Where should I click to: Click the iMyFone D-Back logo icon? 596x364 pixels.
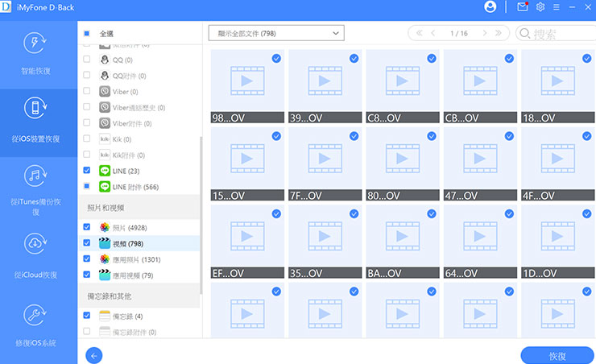coord(6,6)
